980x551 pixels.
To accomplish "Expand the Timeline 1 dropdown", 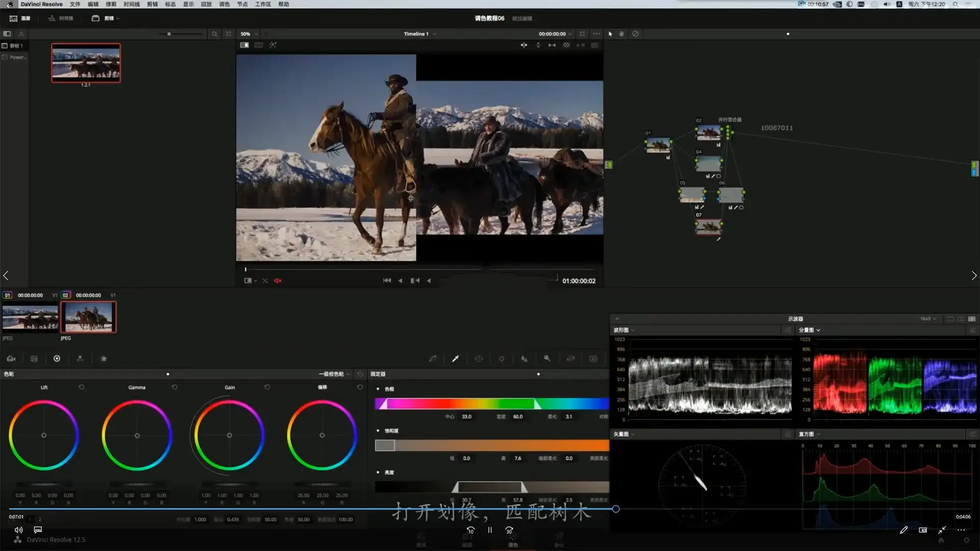I will click(420, 34).
